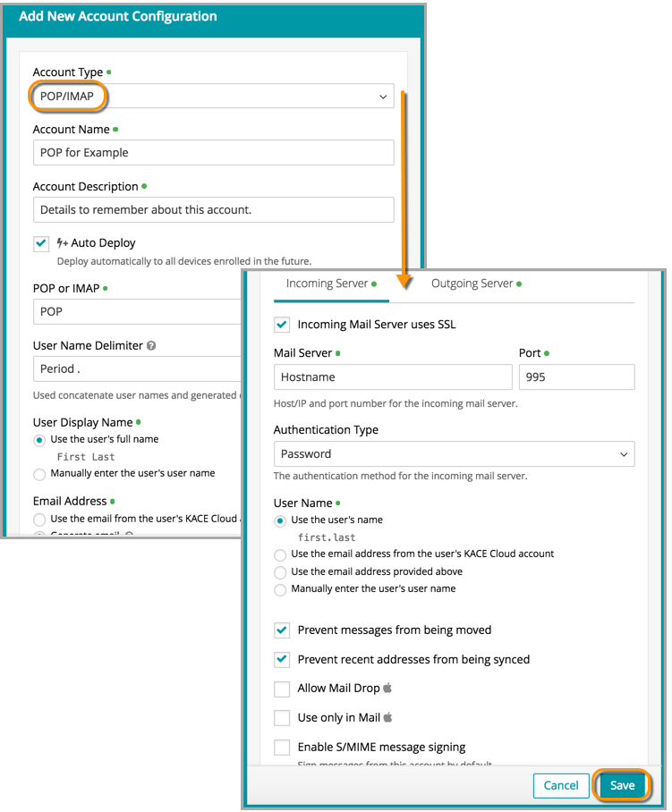Viewport: 672px width, 812px height.
Task: Check Enable S/MIME message signing
Action: (x=282, y=747)
